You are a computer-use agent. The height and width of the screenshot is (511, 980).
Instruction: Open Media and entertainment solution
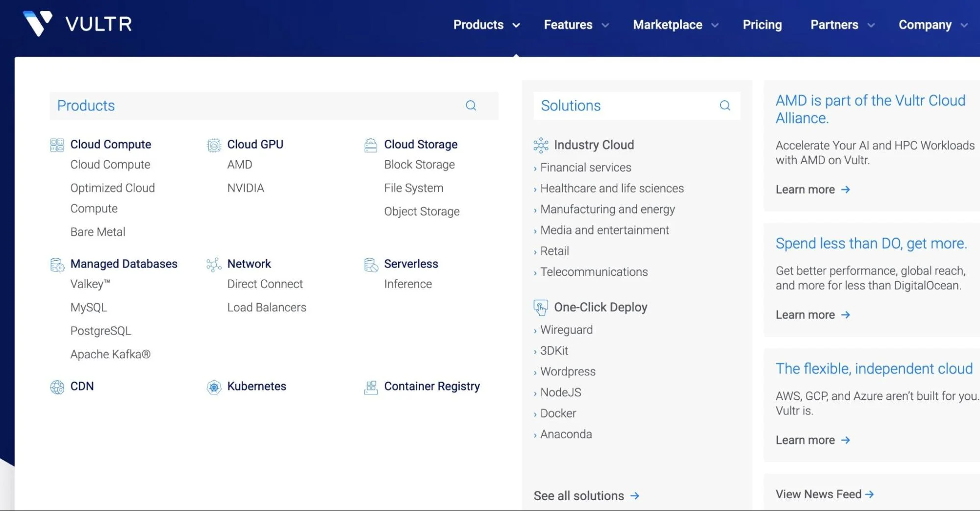[604, 230]
